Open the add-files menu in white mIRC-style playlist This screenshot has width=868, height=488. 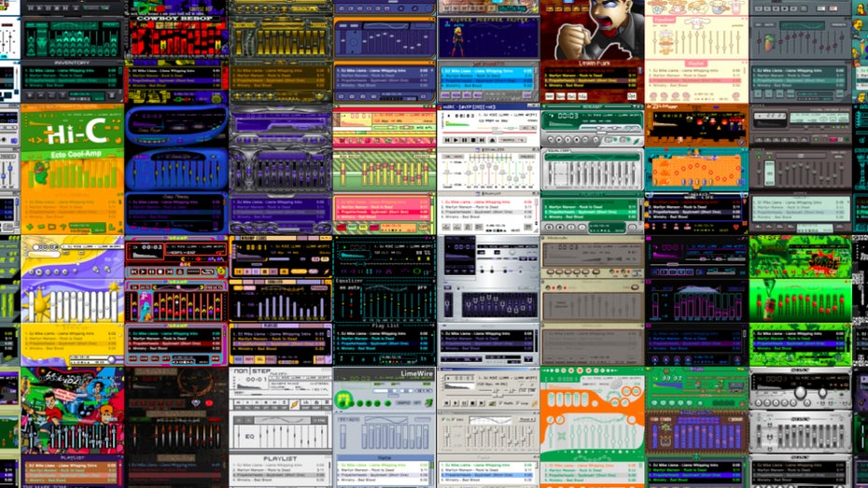click(445, 227)
